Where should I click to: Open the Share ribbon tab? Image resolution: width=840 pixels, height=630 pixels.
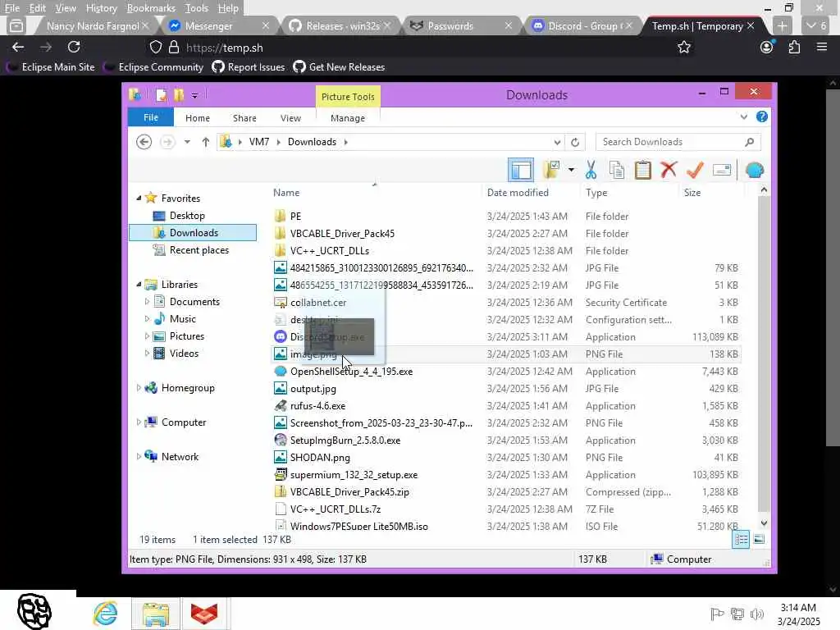point(244,118)
